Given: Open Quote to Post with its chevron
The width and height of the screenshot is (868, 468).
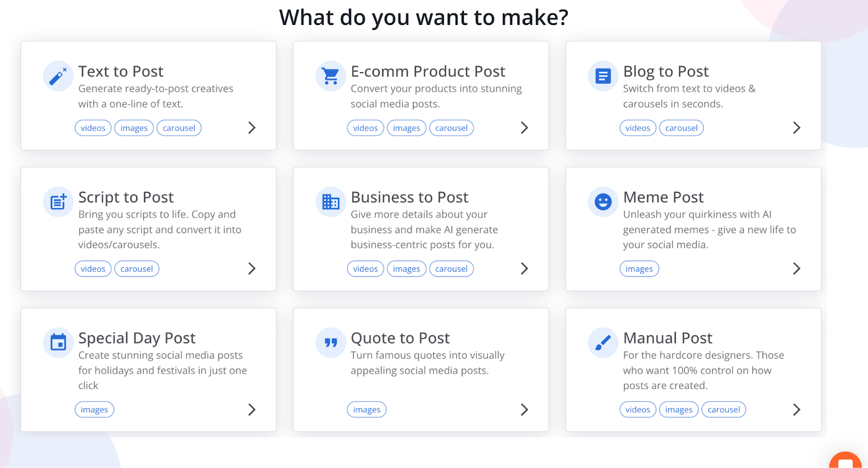Looking at the screenshot, I should pyautogui.click(x=524, y=410).
